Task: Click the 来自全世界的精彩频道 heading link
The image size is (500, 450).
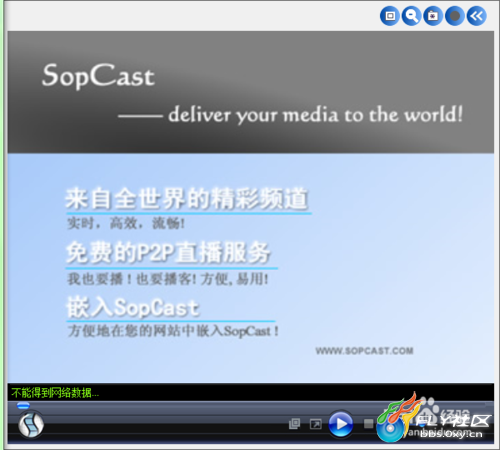Action: pos(187,199)
